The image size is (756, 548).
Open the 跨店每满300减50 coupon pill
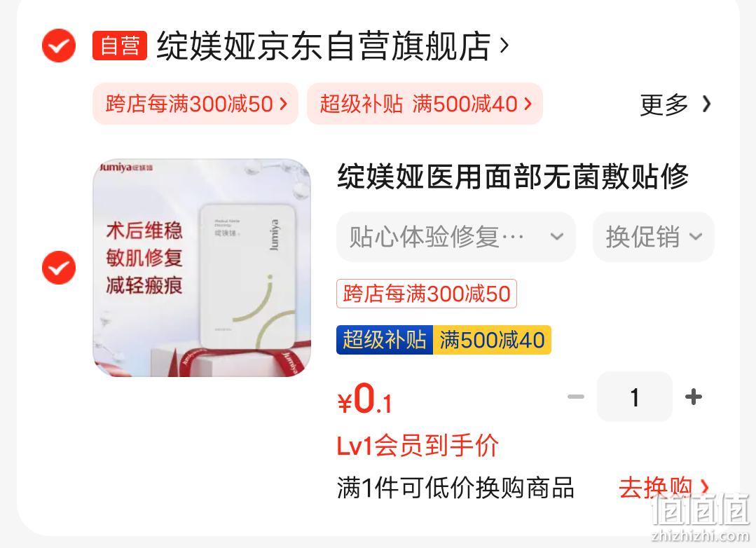[x=195, y=104]
